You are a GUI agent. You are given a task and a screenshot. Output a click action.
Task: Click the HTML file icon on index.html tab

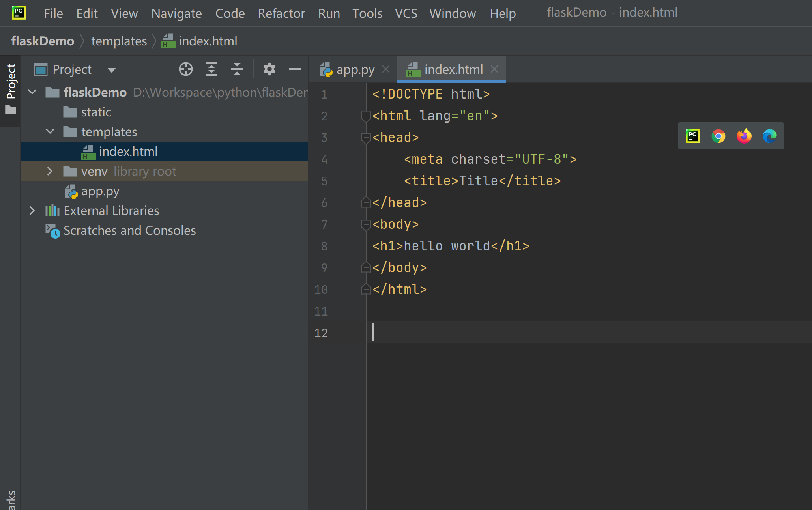413,70
